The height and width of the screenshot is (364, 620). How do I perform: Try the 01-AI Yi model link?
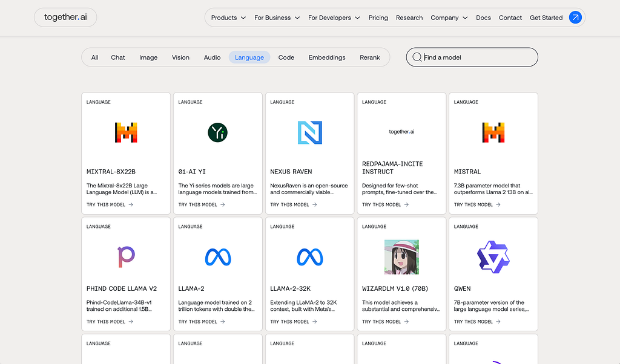tap(202, 204)
